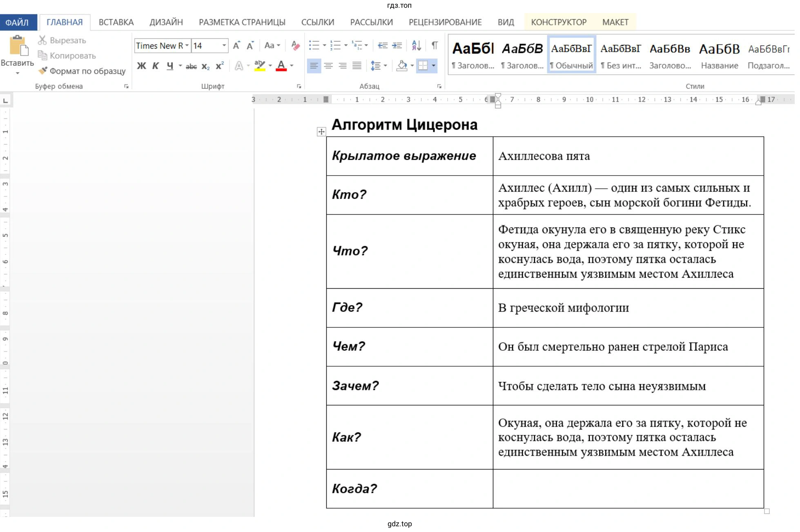Open the font name dropdown (Times New R)
This screenshot has width=800, height=532.
[187, 45]
